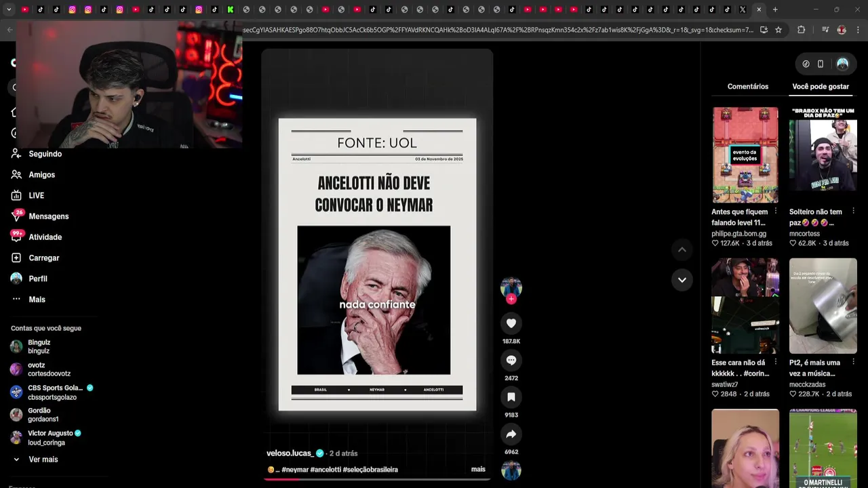Open options for 'Pt2, é mais uma vez' video
Viewport: 868px width, 488px height.
click(854, 363)
